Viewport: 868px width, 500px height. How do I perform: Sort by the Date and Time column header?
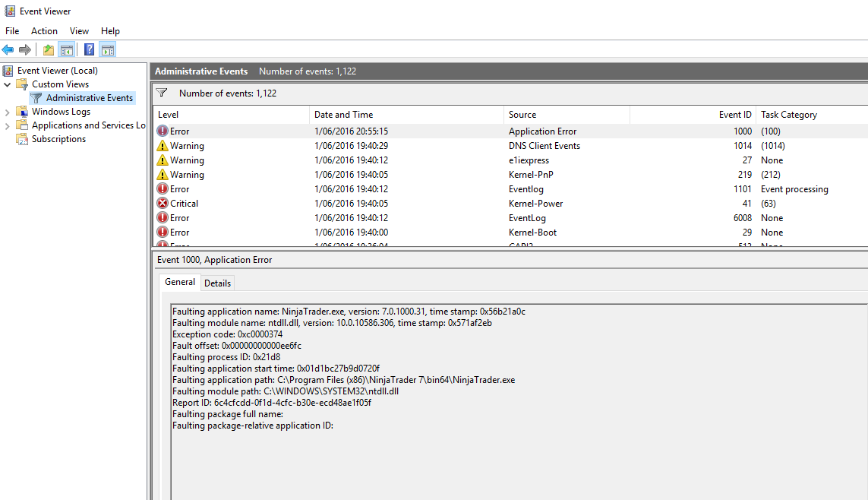[406, 115]
